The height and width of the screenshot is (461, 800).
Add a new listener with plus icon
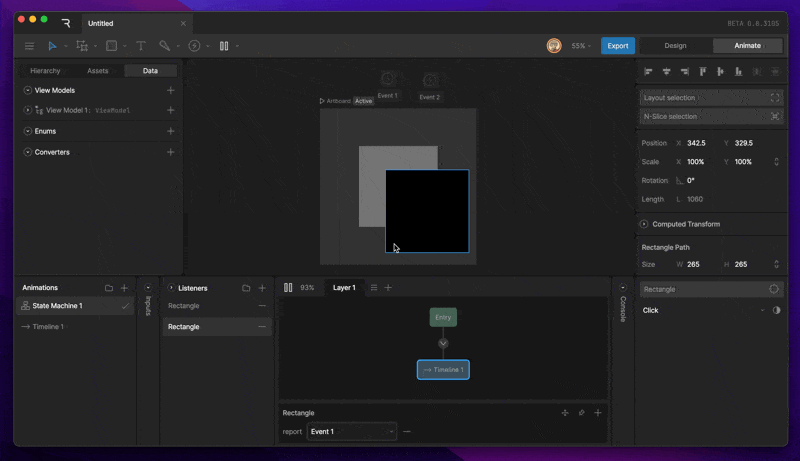click(262, 288)
